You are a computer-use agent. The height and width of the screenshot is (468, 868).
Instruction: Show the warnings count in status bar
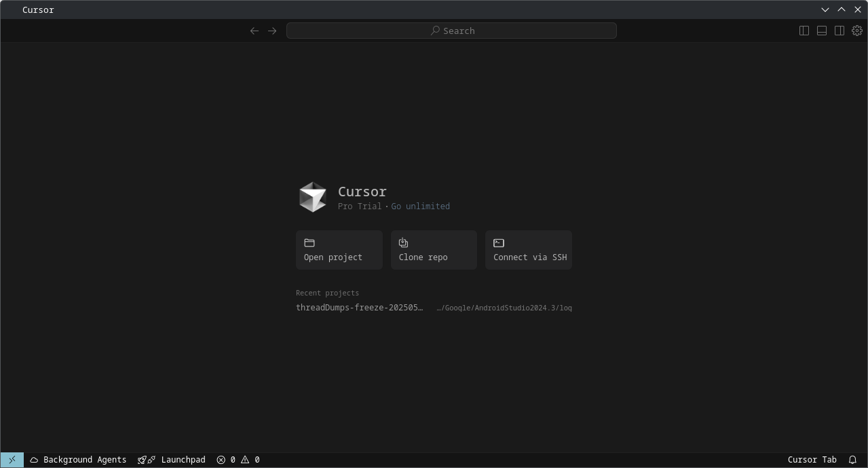[250, 460]
